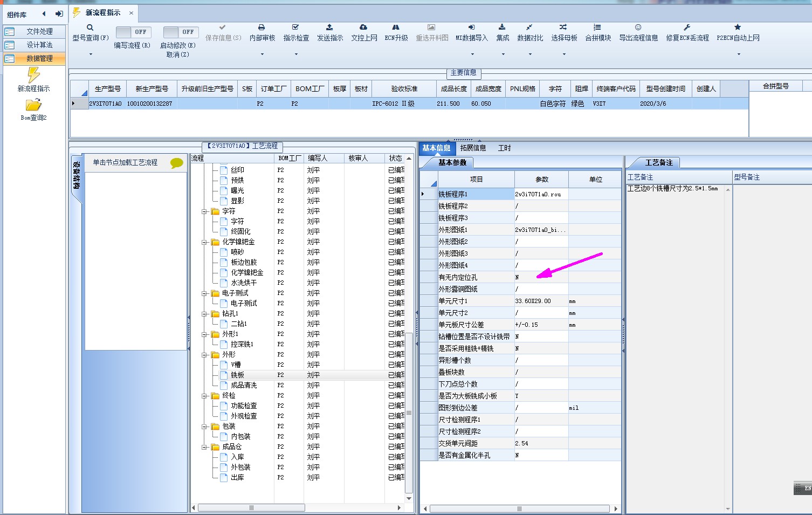Image resolution: width=812 pixels, height=515 pixels.
Task: Click the 主要信息 section label
Action: pos(463,72)
